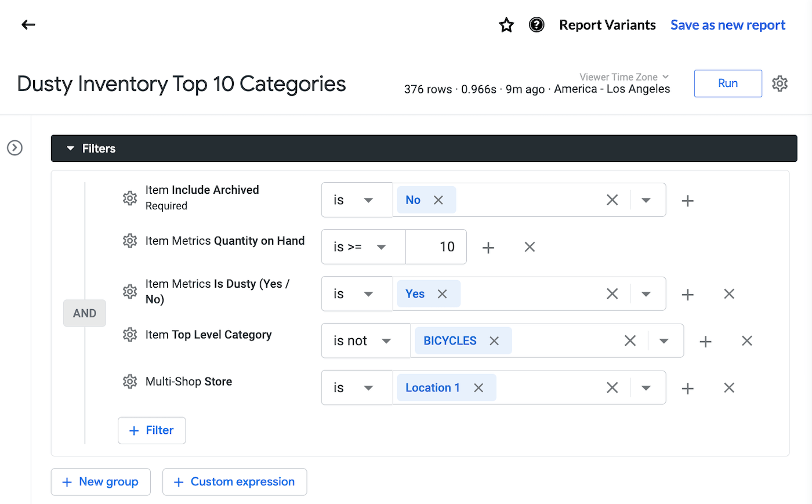Click the back arrow to exit report

tap(28, 24)
